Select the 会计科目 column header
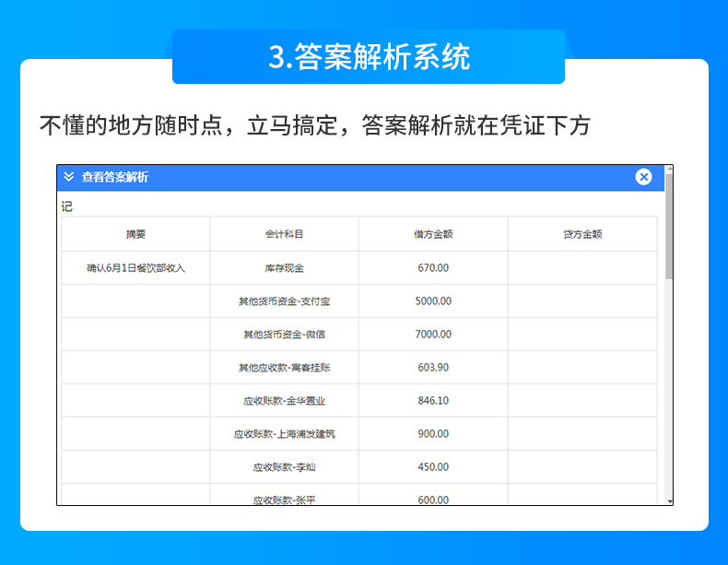Image resolution: width=728 pixels, height=565 pixels. [284, 234]
